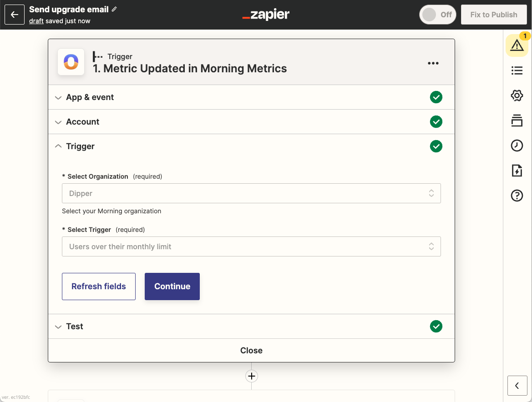The width and height of the screenshot is (532, 402).
Task: Open the Select Trigger dropdown
Action: [251, 246]
